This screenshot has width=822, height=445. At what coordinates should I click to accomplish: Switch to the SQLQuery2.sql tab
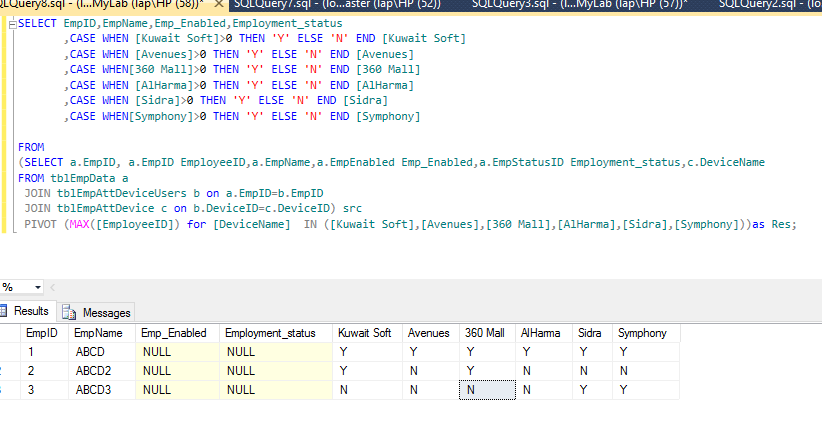pos(769,4)
